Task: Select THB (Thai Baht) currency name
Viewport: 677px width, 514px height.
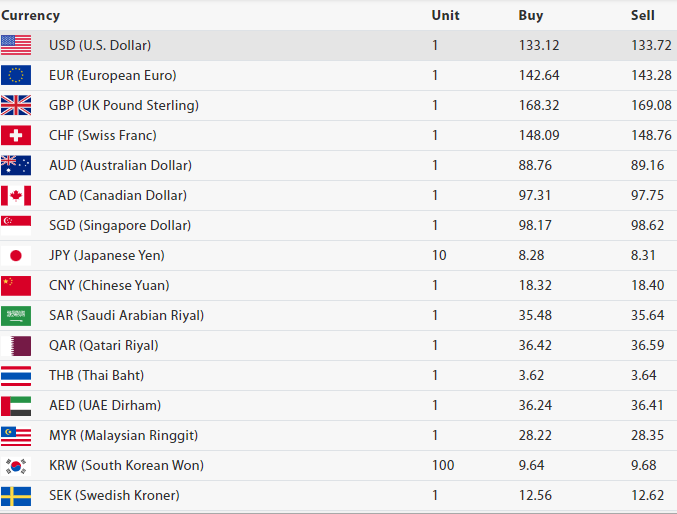Action: coord(96,375)
